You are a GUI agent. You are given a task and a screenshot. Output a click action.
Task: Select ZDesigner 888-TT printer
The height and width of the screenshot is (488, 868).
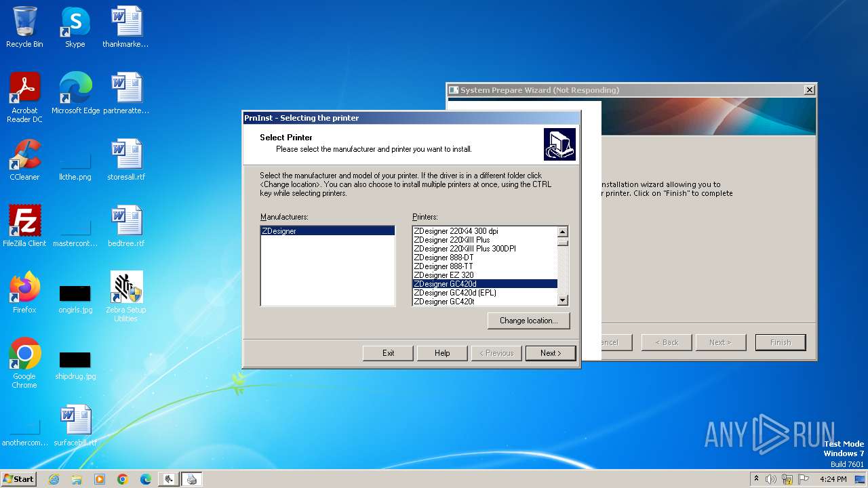[x=485, y=266]
